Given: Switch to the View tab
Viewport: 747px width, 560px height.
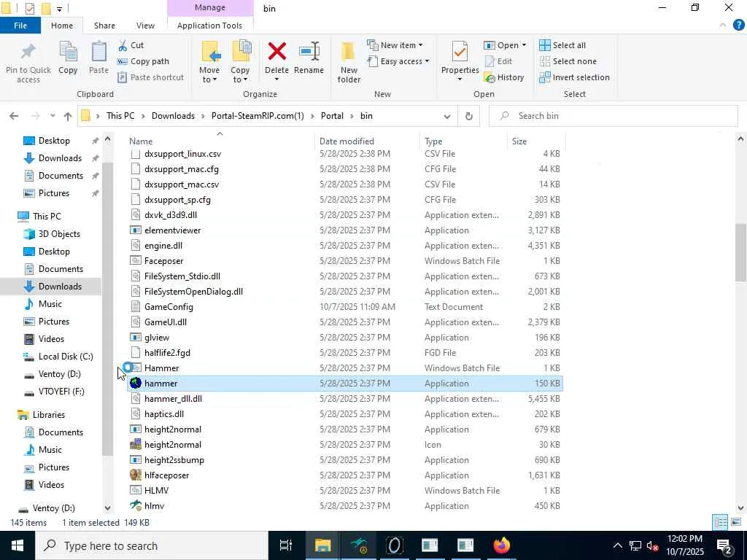Looking at the screenshot, I should point(145,26).
